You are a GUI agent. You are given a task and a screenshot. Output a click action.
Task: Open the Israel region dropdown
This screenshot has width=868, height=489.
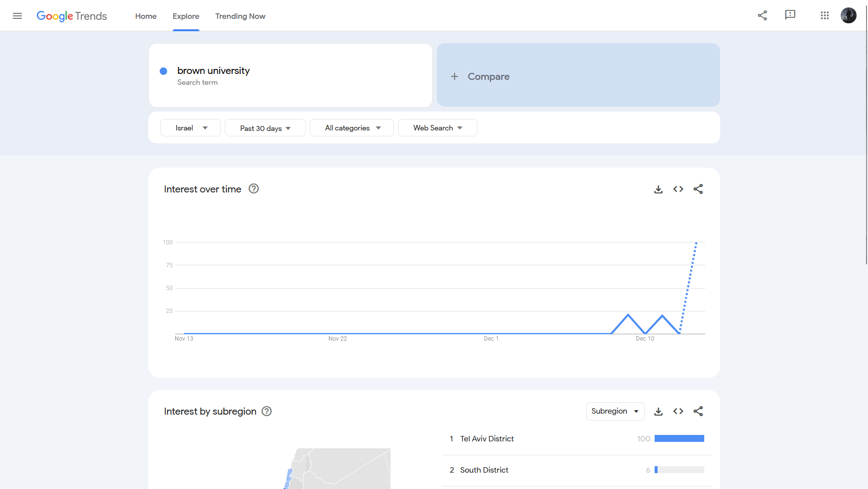pos(191,128)
